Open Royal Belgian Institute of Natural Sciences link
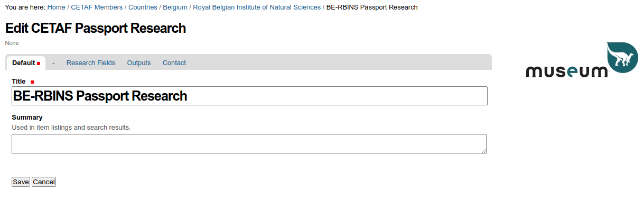Image resolution: width=644 pixels, height=198 pixels. coord(257,7)
